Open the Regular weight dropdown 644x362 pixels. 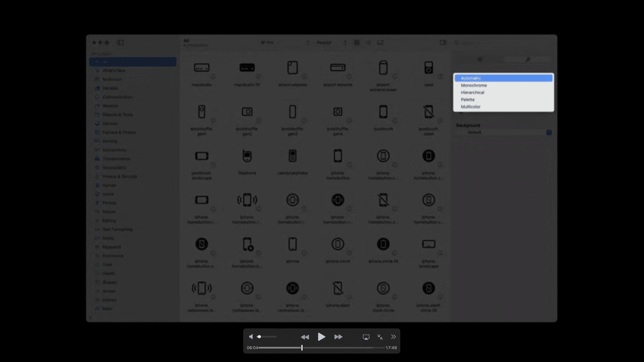tap(331, 42)
